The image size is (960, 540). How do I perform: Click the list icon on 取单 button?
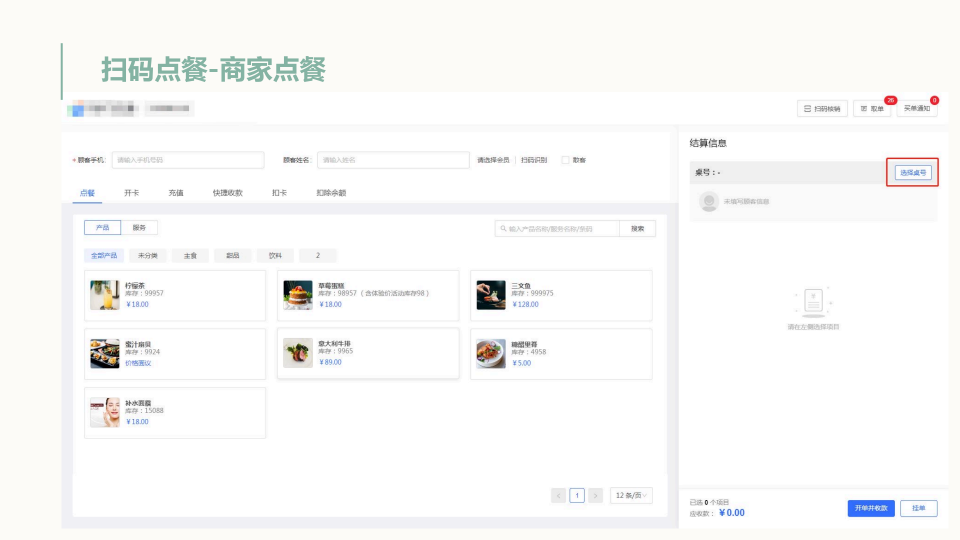(863, 108)
